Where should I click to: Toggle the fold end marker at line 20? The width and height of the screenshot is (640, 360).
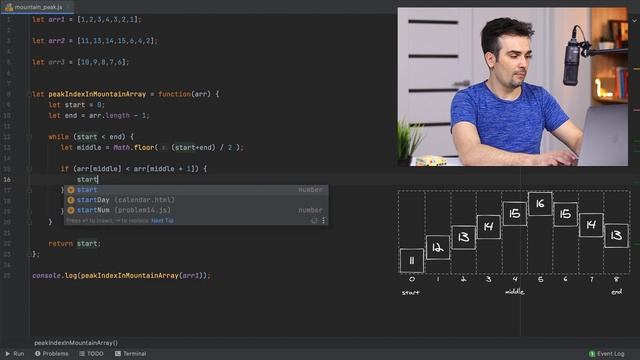click(29, 222)
